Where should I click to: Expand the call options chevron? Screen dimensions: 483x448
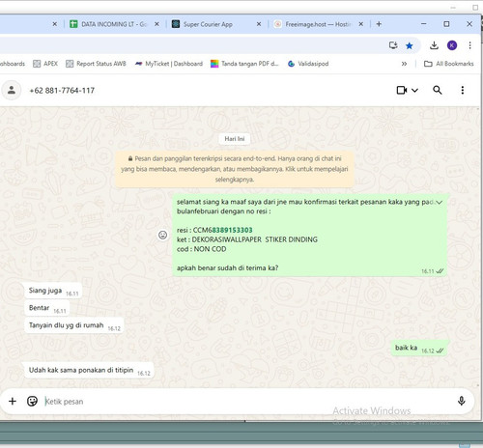point(414,91)
